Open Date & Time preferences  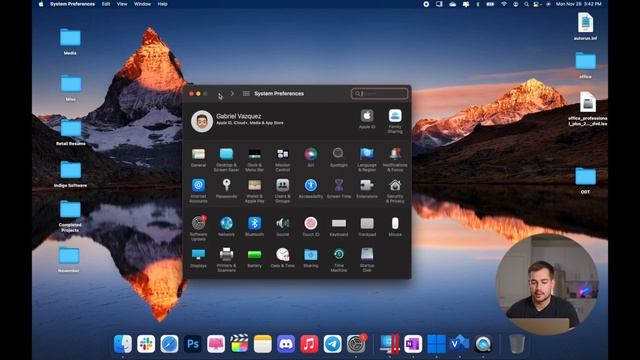tap(282, 258)
